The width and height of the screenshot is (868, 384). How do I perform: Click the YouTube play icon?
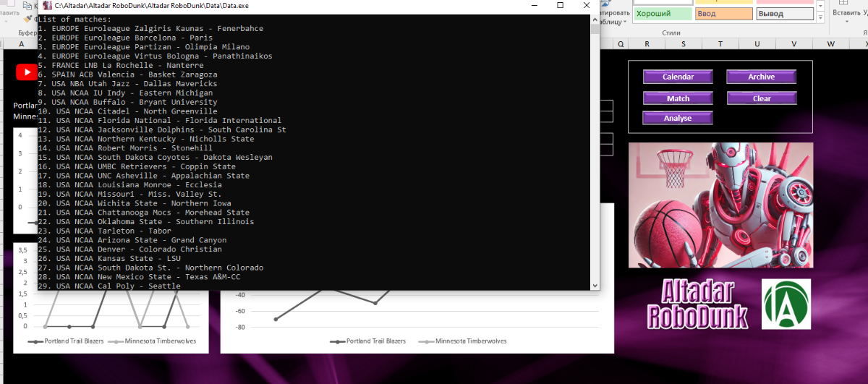27,72
